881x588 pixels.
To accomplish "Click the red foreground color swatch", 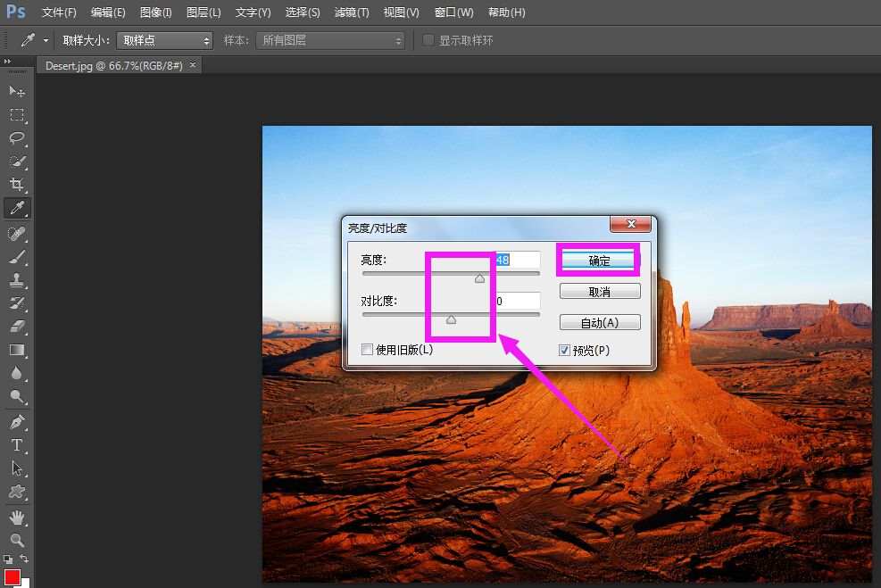I will point(12,576).
